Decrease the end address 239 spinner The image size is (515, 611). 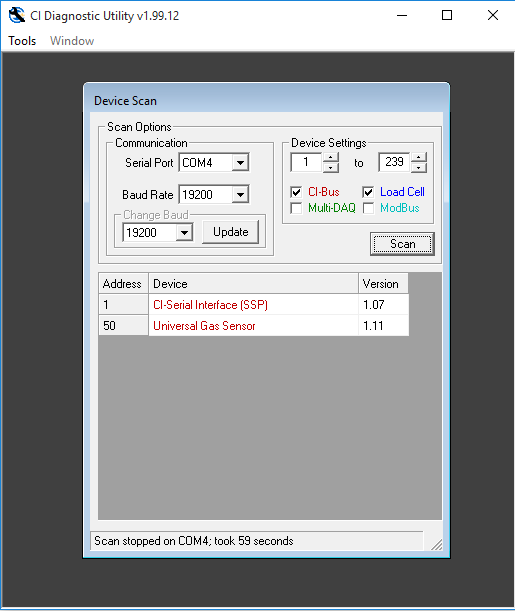point(419,168)
